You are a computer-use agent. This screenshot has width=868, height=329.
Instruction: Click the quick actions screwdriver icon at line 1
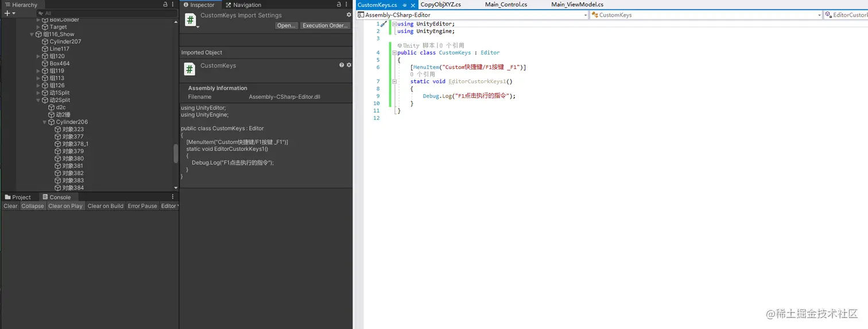tap(383, 24)
